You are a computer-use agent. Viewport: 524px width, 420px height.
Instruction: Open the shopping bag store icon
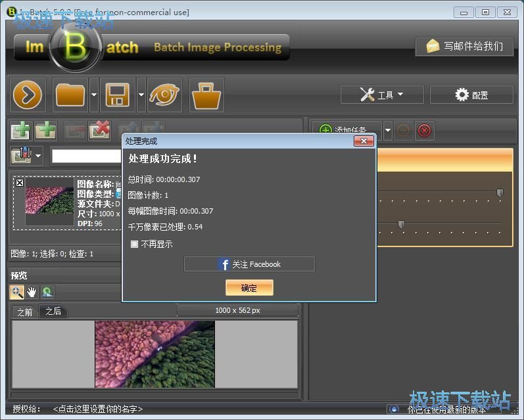point(206,95)
